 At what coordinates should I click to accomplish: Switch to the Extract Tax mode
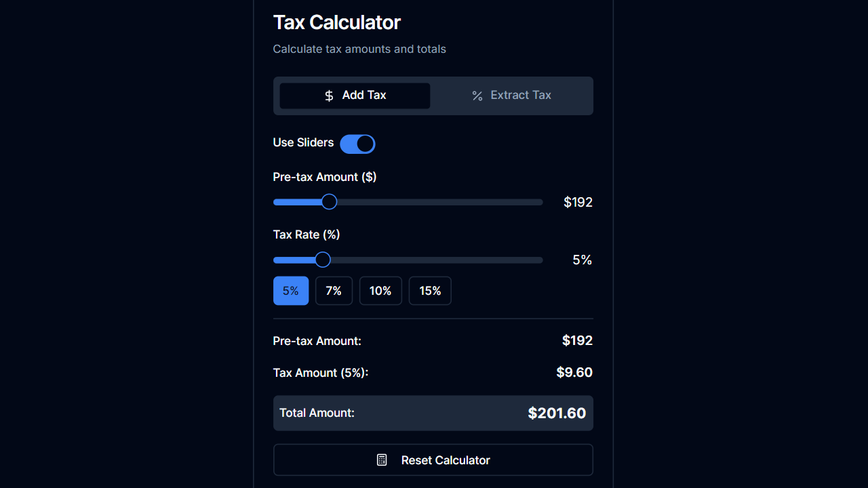coord(511,96)
